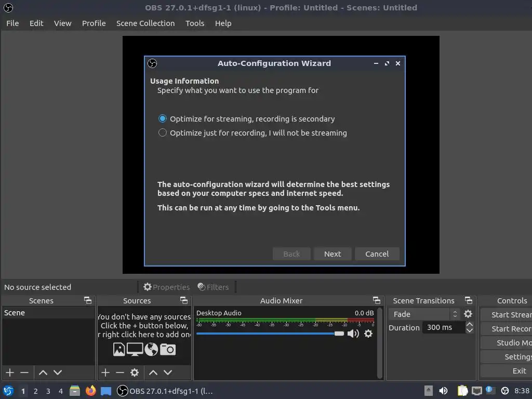Open the Help menu

(x=223, y=23)
